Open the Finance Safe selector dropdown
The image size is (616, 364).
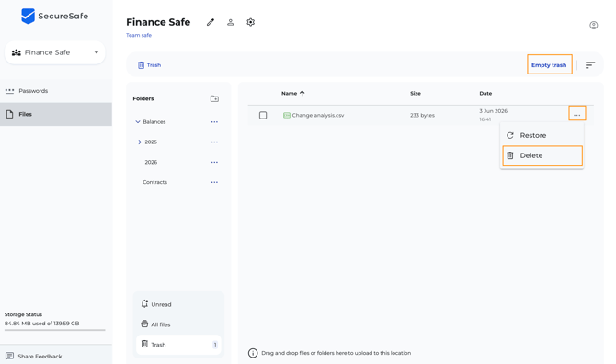(x=55, y=52)
